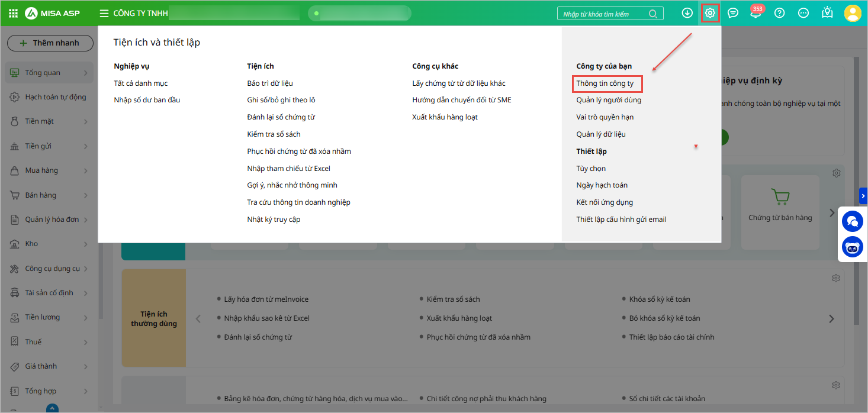Open Lấy hóa đơn từ meInvoice link
This screenshot has width=868, height=413.
pyautogui.click(x=266, y=299)
